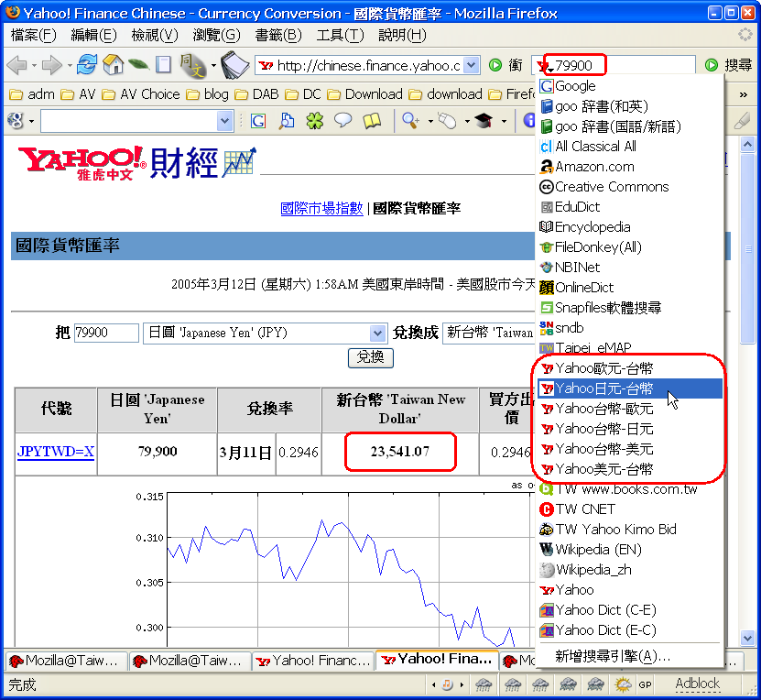Viewport: 761px width, 700px height.
Task: Go to Home via house icon
Action: pyautogui.click(x=114, y=65)
